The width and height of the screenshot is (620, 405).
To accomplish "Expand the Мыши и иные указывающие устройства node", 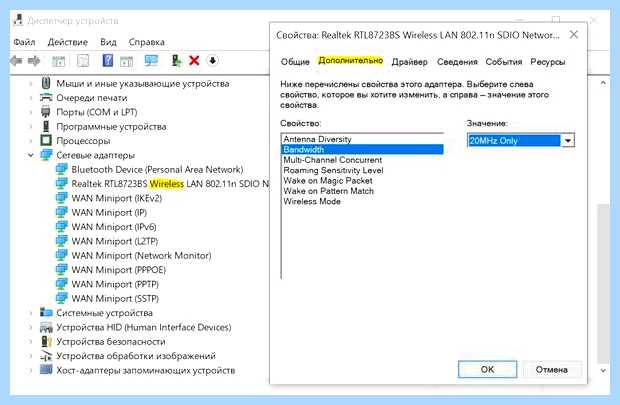I will point(31,83).
